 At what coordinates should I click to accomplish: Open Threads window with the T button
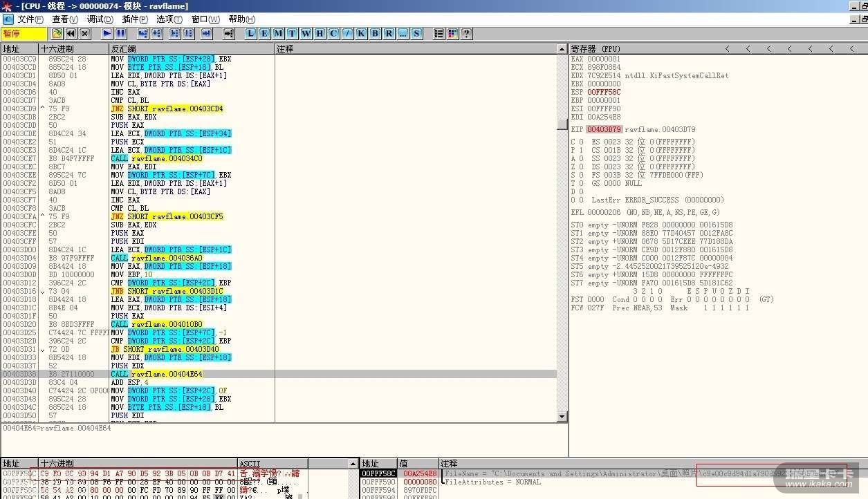(x=292, y=33)
